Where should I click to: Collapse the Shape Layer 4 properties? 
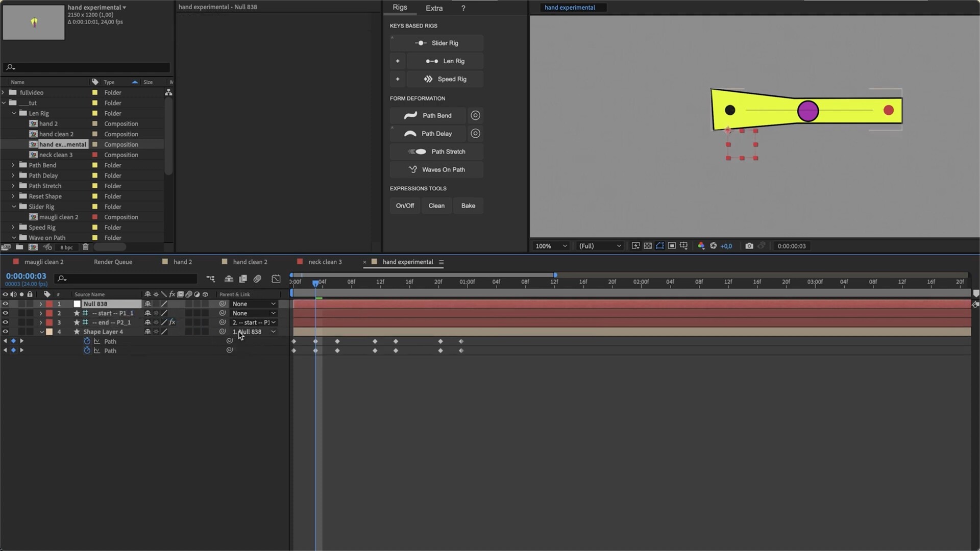pos(41,332)
